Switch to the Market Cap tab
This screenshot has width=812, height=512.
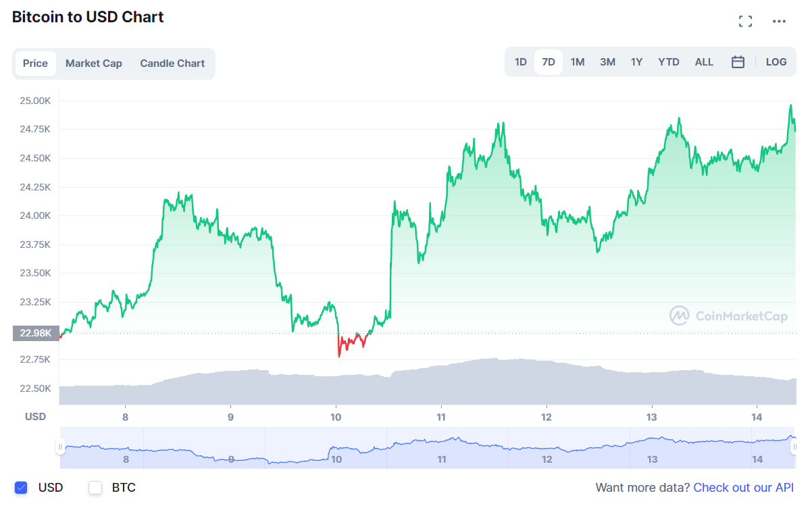93,63
